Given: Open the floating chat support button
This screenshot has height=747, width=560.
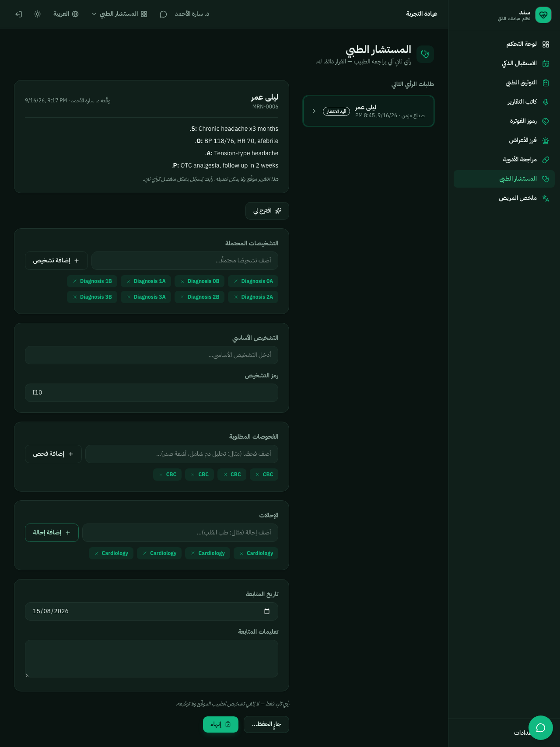Looking at the screenshot, I should pyautogui.click(x=541, y=728).
